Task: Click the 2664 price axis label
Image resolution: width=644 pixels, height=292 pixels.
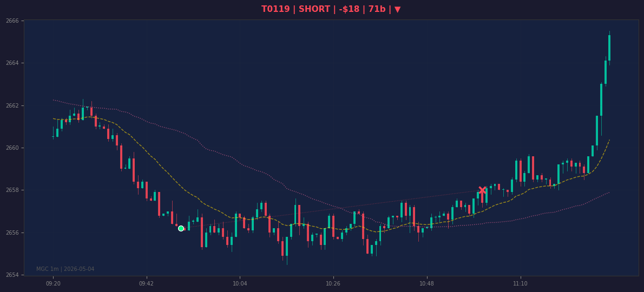Action: click(12, 63)
